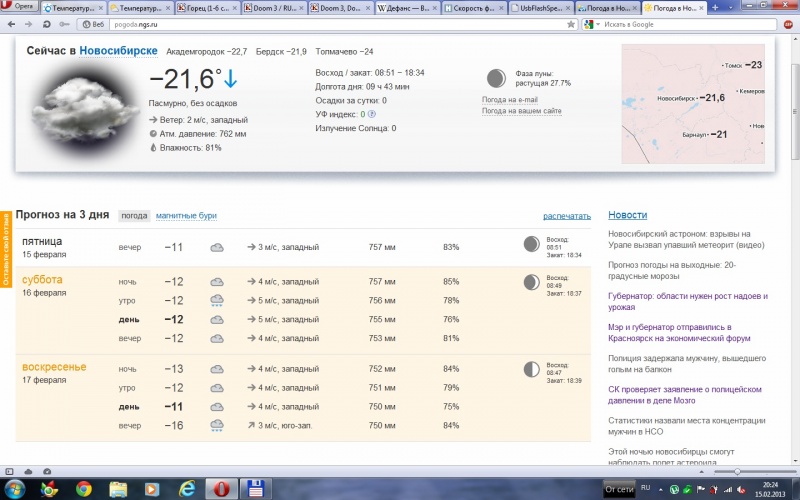Show hidden system tray icons arrow
The image size is (800, 500).
coord(661,490)
